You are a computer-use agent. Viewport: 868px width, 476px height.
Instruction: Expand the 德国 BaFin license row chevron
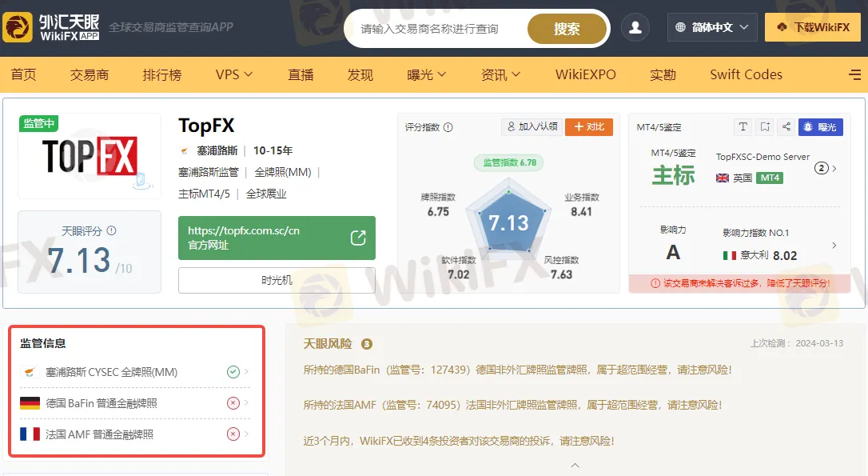pos(247,402)
